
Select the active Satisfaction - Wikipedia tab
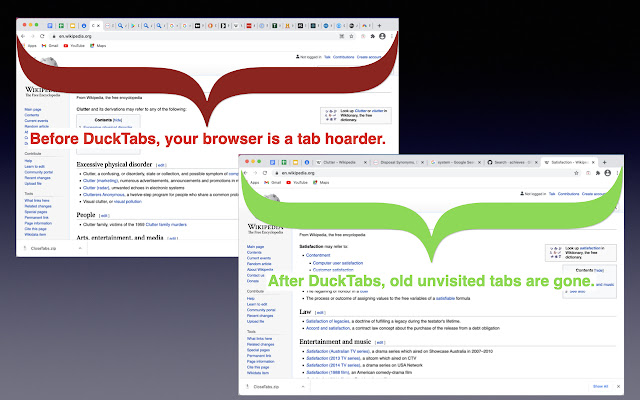pos(567,162)
